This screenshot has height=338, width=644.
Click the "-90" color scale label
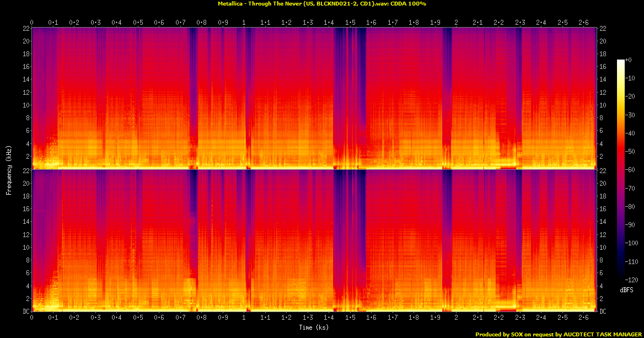point(630,224)
